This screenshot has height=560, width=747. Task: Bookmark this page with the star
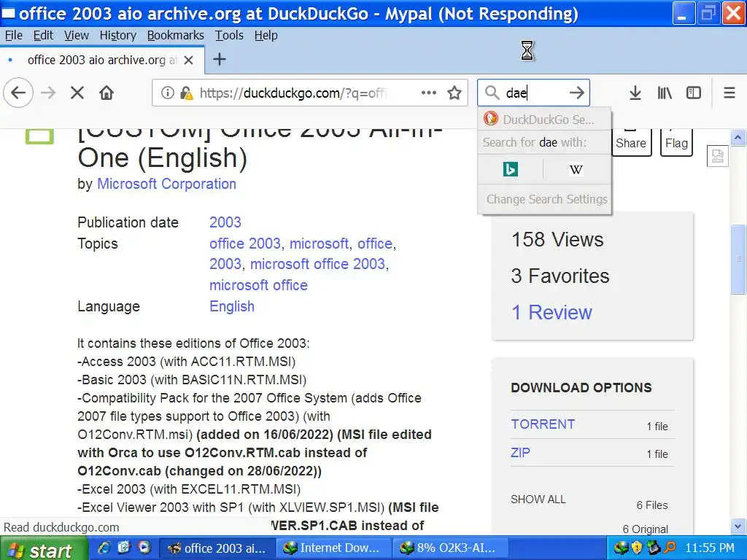[x=454, y=93]
